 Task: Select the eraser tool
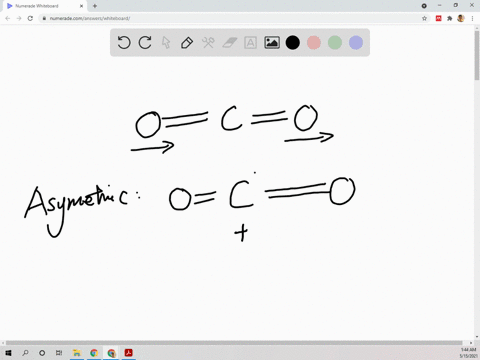click(x=229, y=43)
